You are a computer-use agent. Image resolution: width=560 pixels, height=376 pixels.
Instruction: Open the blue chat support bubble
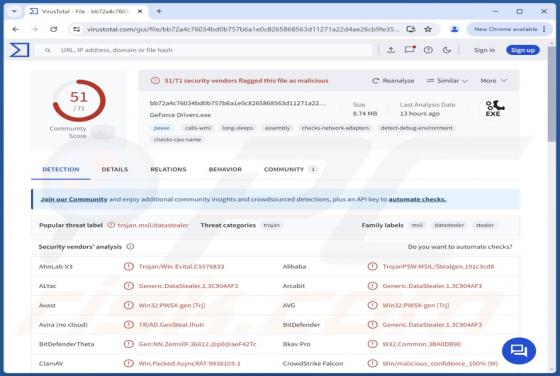pos(519,351)
